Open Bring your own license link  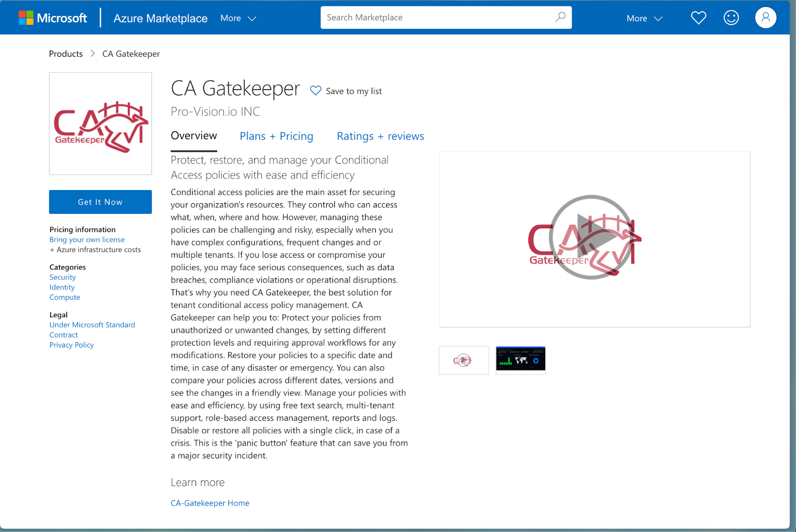87,240
